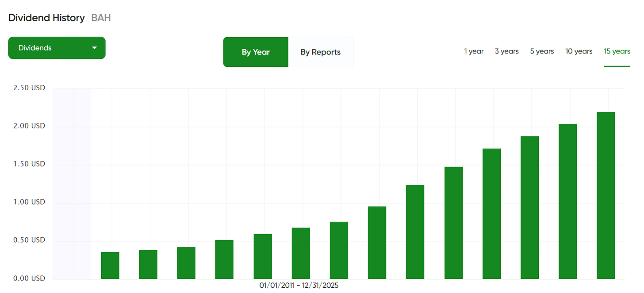Click the 1.50 USD axis label
Image resolution: width=644 pixels, height=293 pixels.
click(30, 164)
